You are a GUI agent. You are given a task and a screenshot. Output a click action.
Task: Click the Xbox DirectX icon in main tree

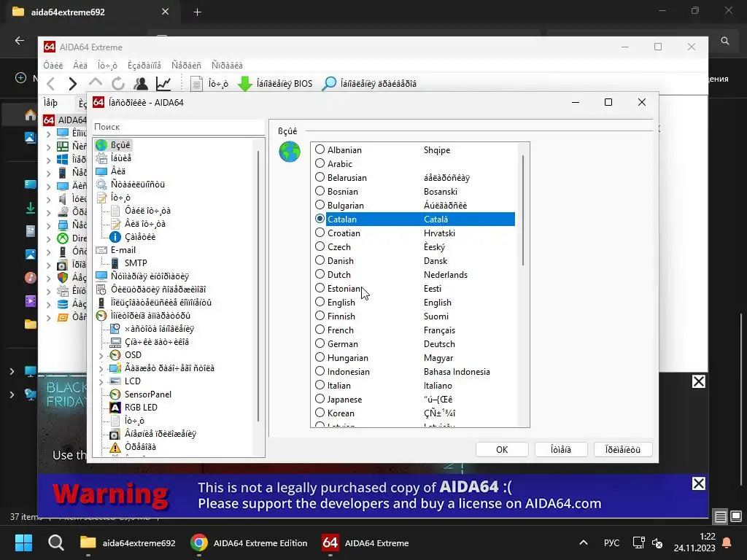(63, 238)
